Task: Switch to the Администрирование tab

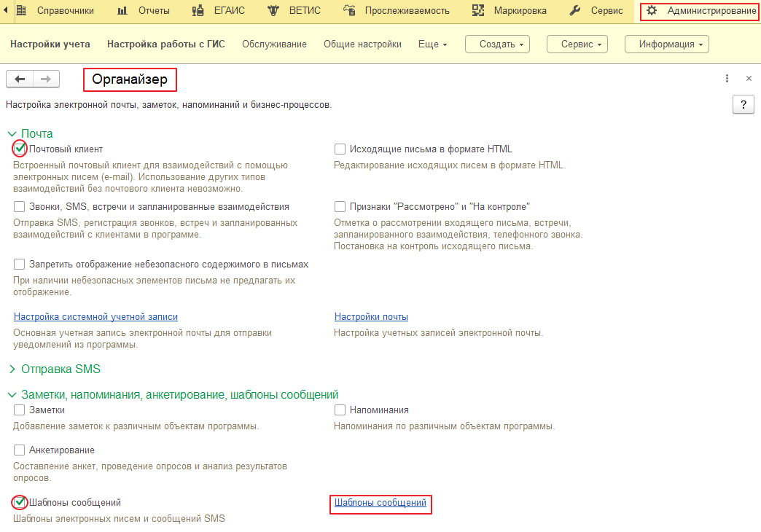Action: [x=700, y=11]
